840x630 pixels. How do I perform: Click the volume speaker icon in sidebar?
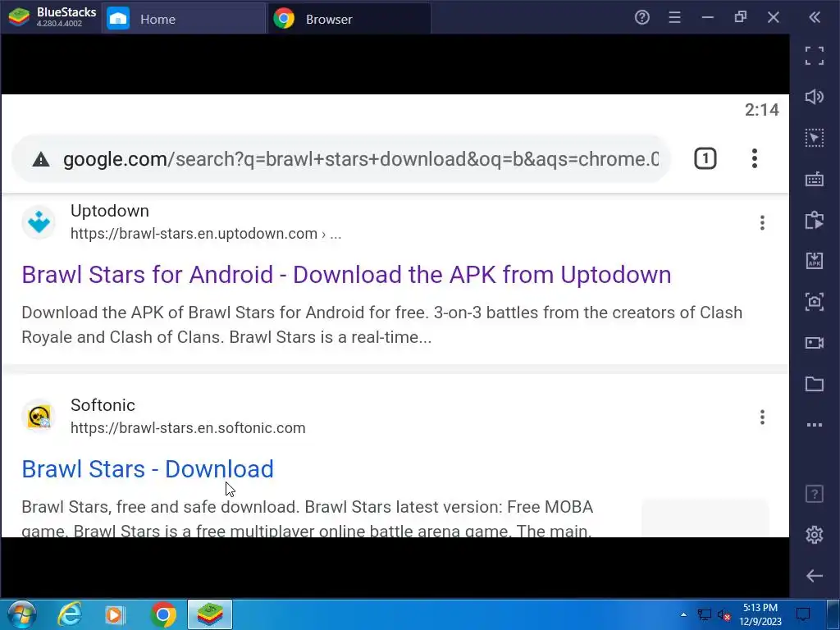815,97
